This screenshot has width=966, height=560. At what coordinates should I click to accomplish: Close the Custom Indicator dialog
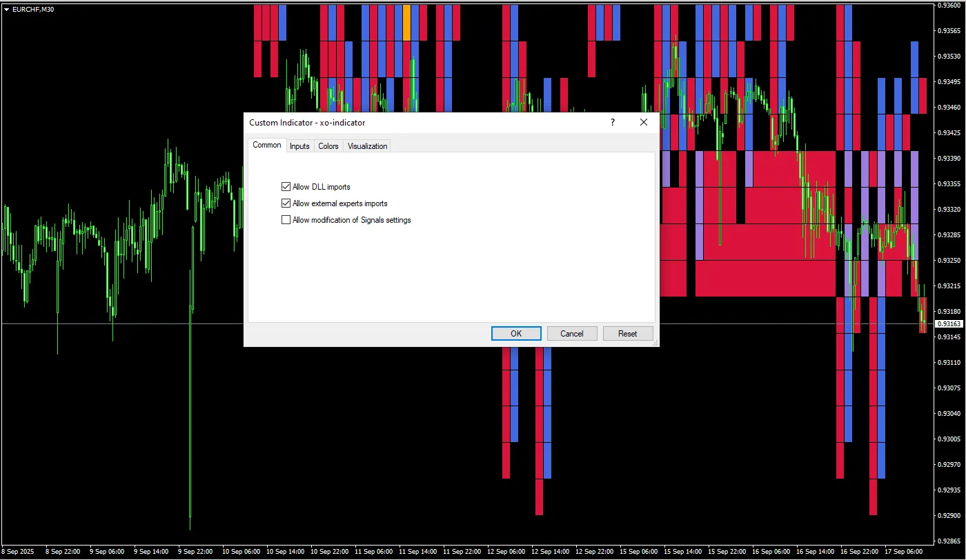pos(643,122)
